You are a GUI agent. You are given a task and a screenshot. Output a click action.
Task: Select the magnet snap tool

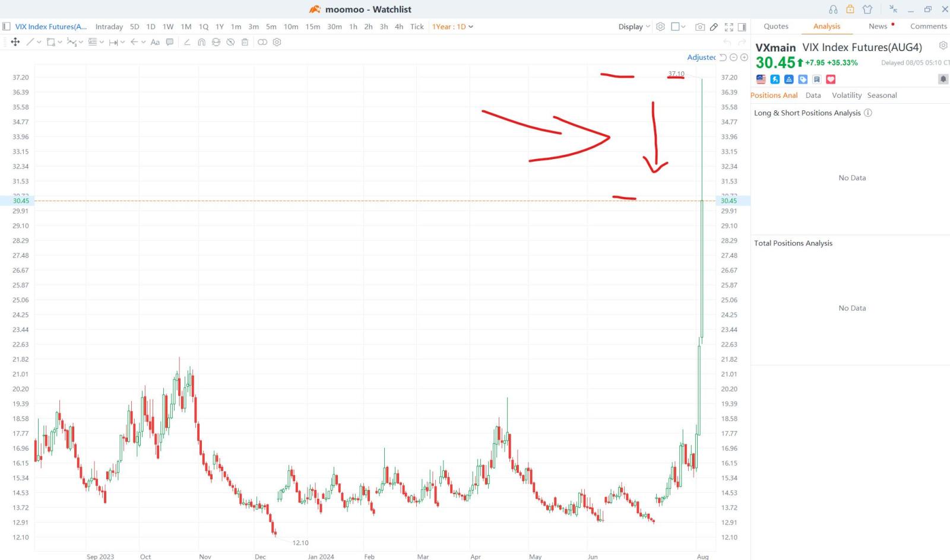click(201, 42)
